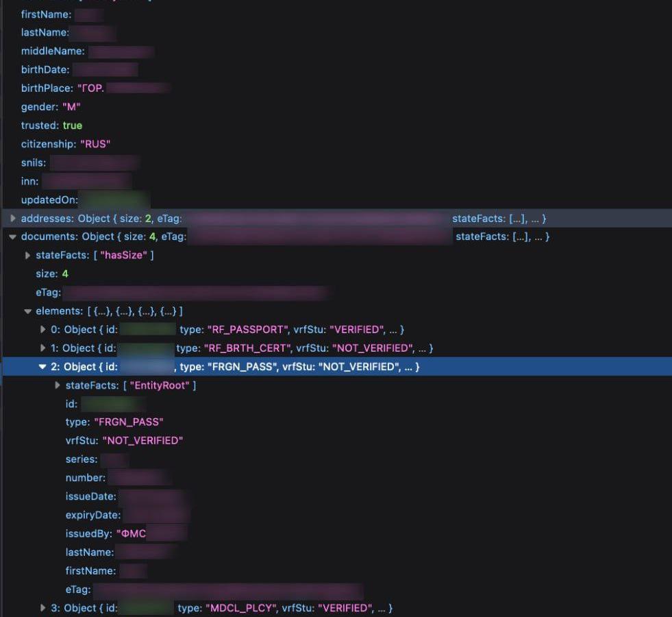Select the trusted: true row
This screenshot has width=672, height=617.
(x=51, y=125)
